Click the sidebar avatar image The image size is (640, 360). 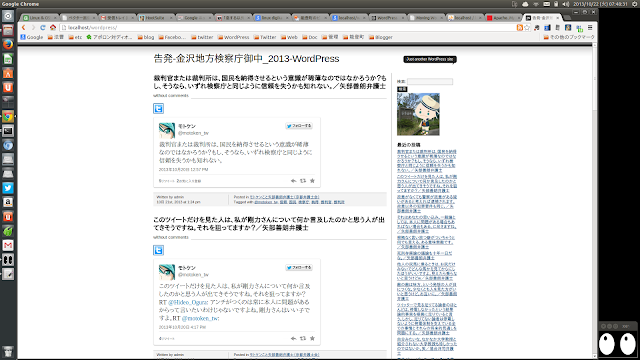418,114
